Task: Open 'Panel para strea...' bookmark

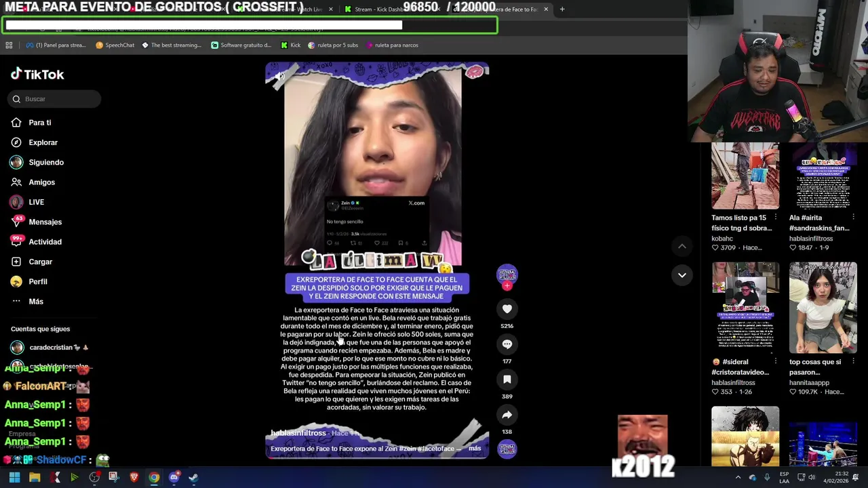Action: pos(56,45)
